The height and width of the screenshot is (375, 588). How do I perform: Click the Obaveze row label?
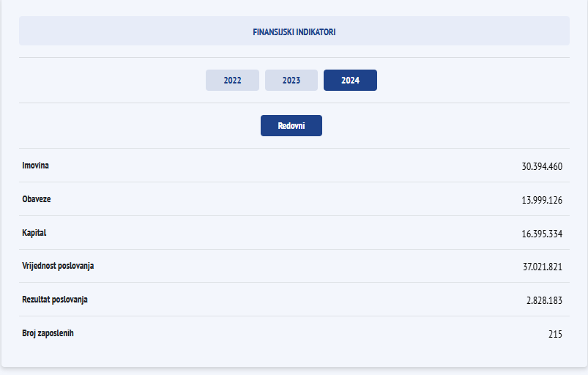pos(37,199)
